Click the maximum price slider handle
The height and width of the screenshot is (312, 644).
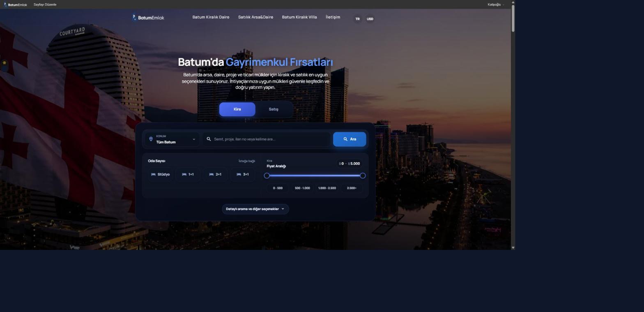pyautogui.click(x=363, y=176)
